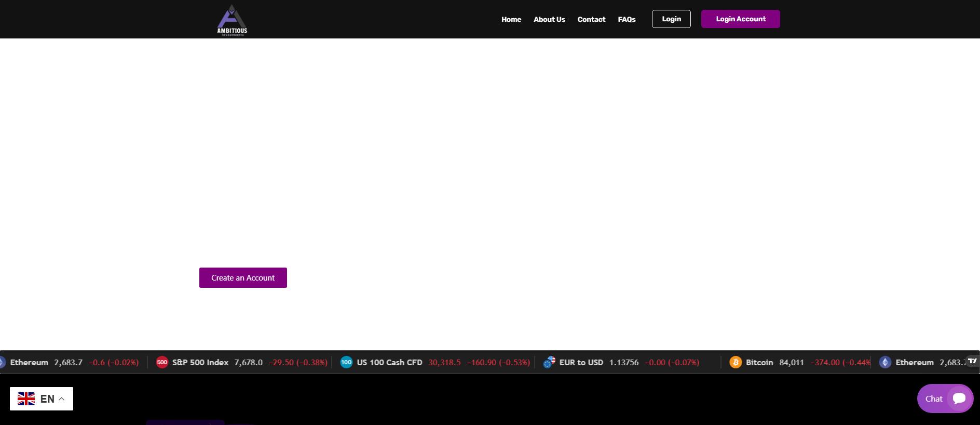Click the EUR to USD flag icon
The width and height of the screenshot is (980, 425).
click(x=549, y=362)
